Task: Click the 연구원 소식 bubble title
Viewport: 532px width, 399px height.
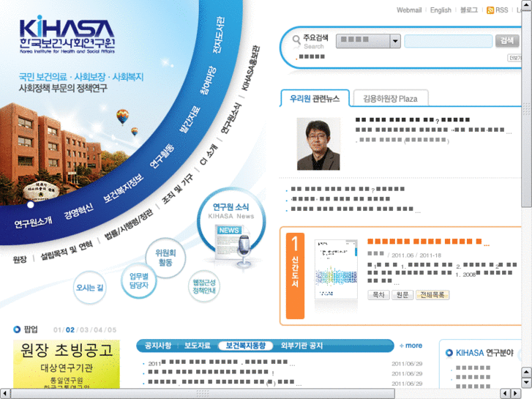Action: tap(231, 206)
